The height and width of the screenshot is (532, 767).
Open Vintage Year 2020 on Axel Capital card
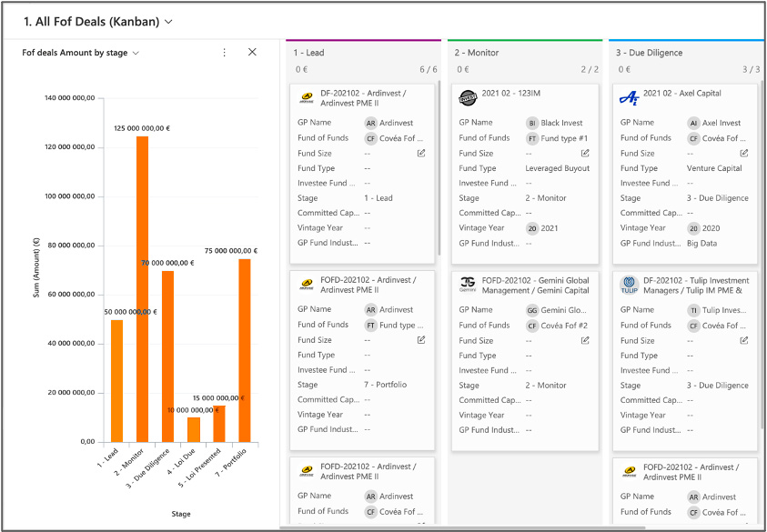coord(711,228)
